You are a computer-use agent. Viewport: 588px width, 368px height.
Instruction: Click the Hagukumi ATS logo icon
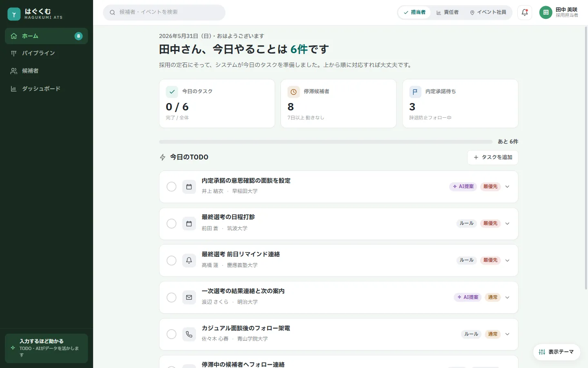14,14
